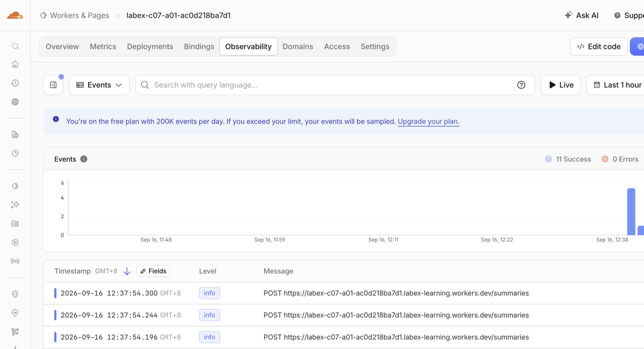This screenshot has height=349, width=644.
Task: Open the AI sparkles icon in sidebar
Action: [15, 205]
